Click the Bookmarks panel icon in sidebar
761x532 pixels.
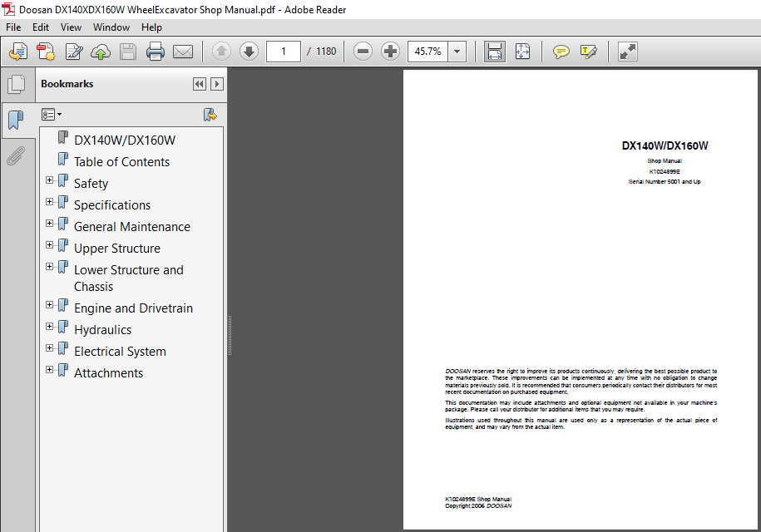[x=16, y=120]
